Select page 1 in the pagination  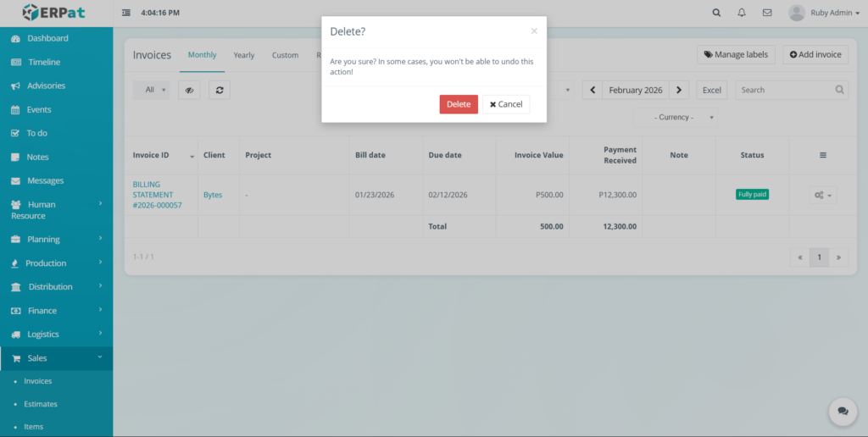coord(820,257)
